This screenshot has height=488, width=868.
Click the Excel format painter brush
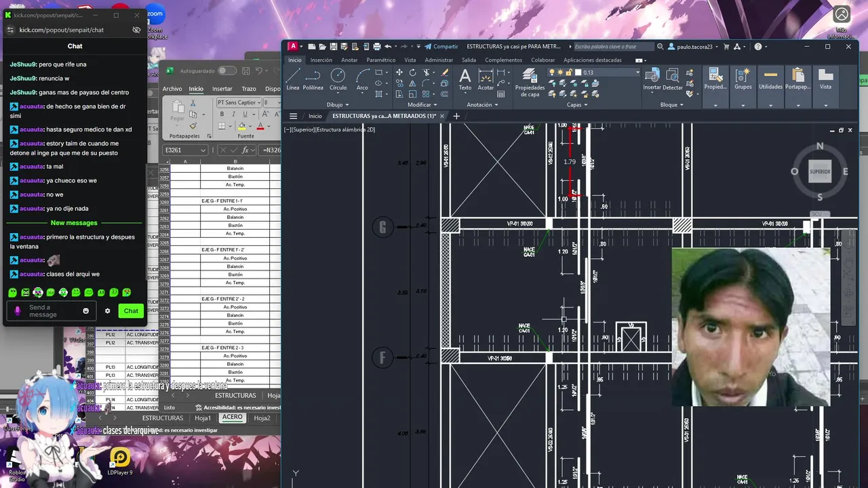pyautogui.click(x=193, y=125)
